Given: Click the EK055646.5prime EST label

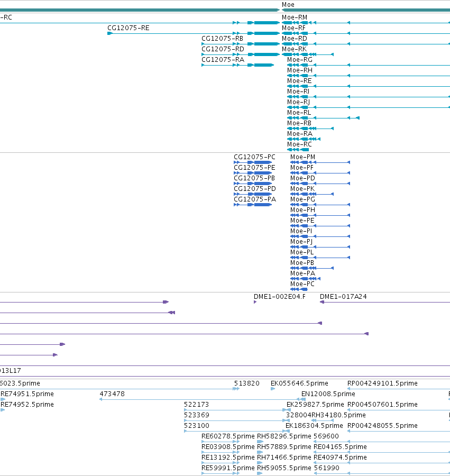Looking at the screenshot, I should 299,384.
